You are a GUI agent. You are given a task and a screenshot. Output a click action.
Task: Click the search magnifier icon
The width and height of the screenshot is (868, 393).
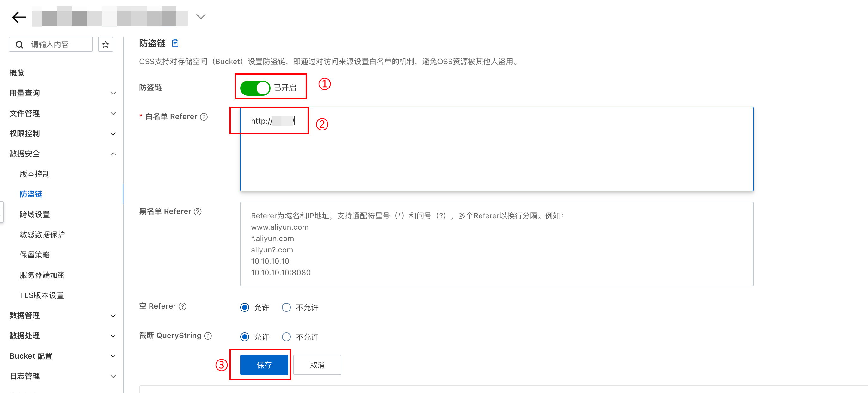point(20,45)
